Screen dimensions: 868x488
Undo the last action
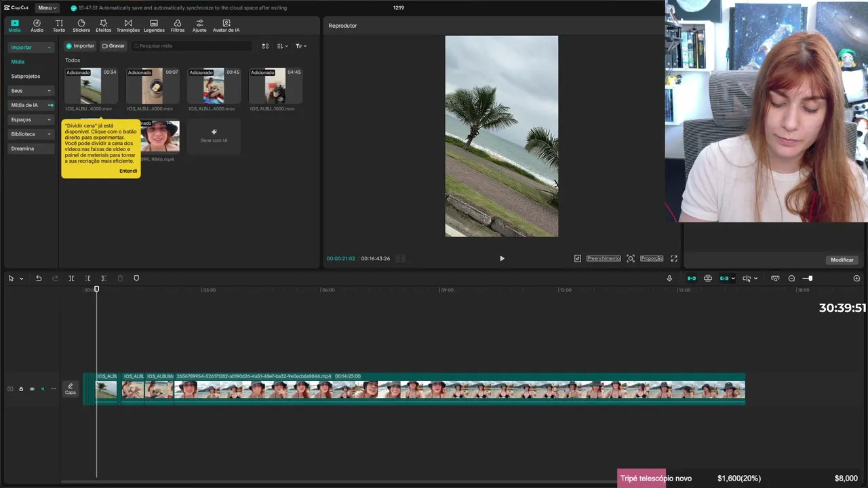click(39, 279)
